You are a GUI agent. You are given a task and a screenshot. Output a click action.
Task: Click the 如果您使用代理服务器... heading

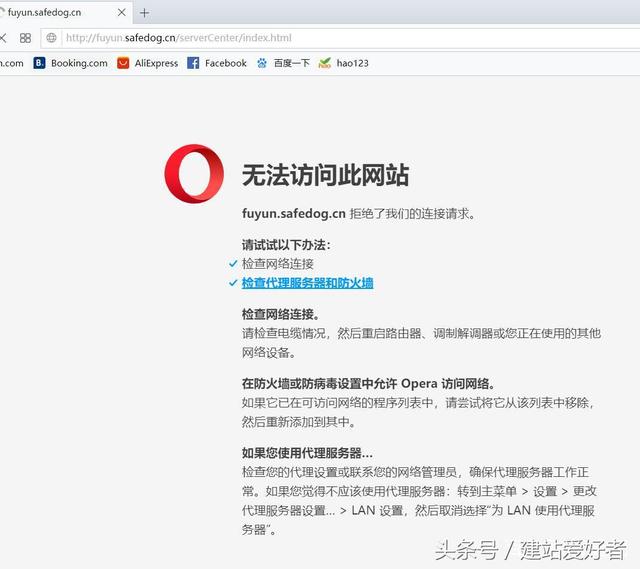pos(307,453)
